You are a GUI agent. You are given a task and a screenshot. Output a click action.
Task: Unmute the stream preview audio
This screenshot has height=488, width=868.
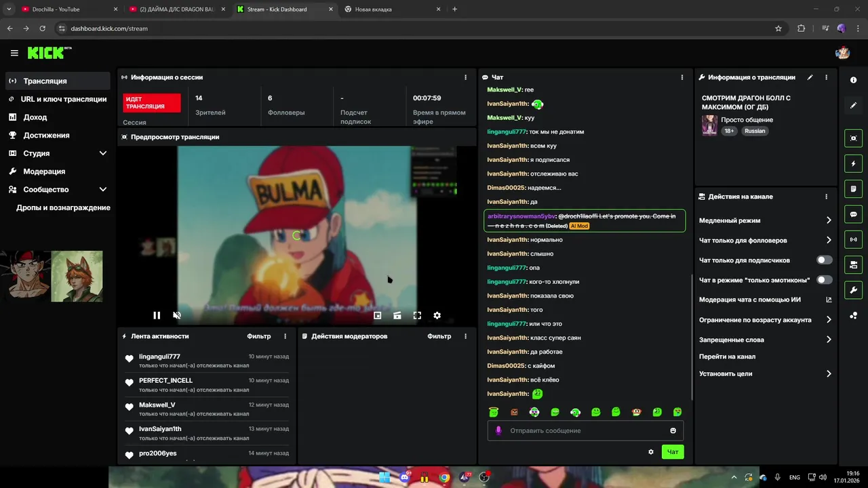click(177, 315)
